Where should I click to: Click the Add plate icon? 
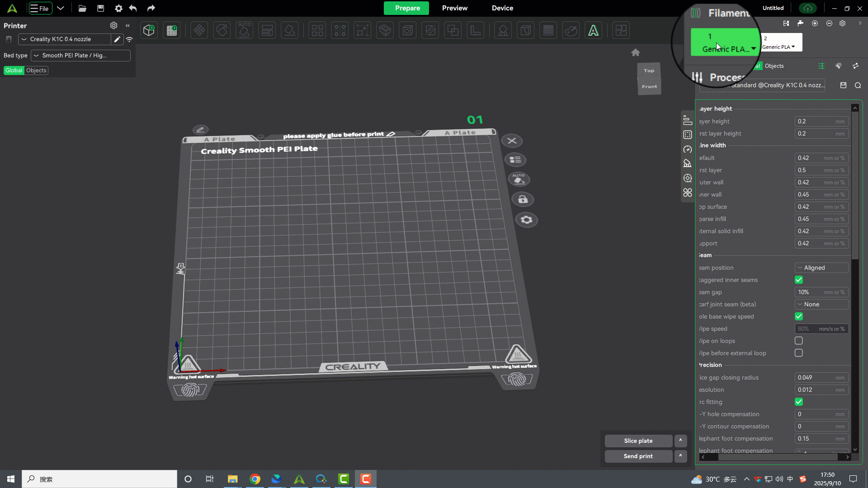coord(172,30)
